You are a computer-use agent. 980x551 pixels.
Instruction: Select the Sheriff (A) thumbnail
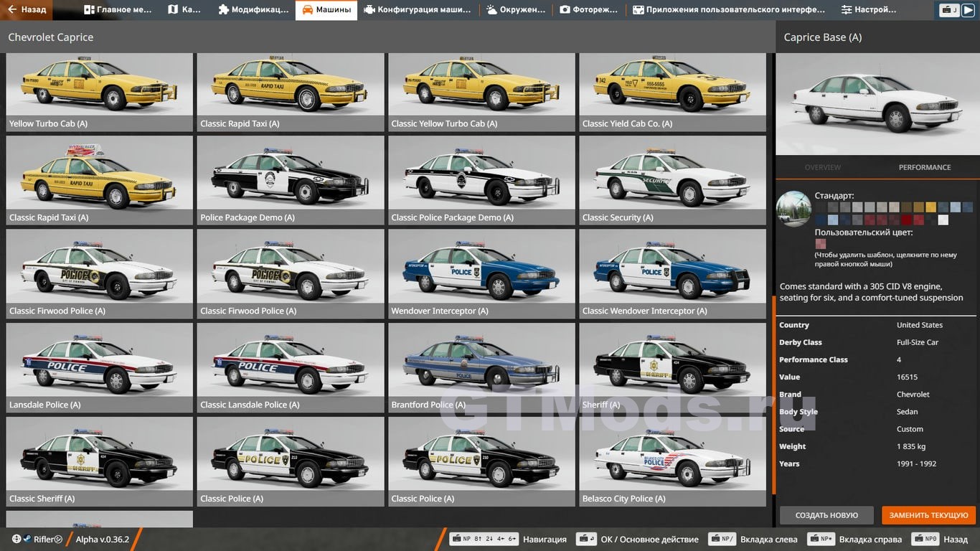(673, 368)
